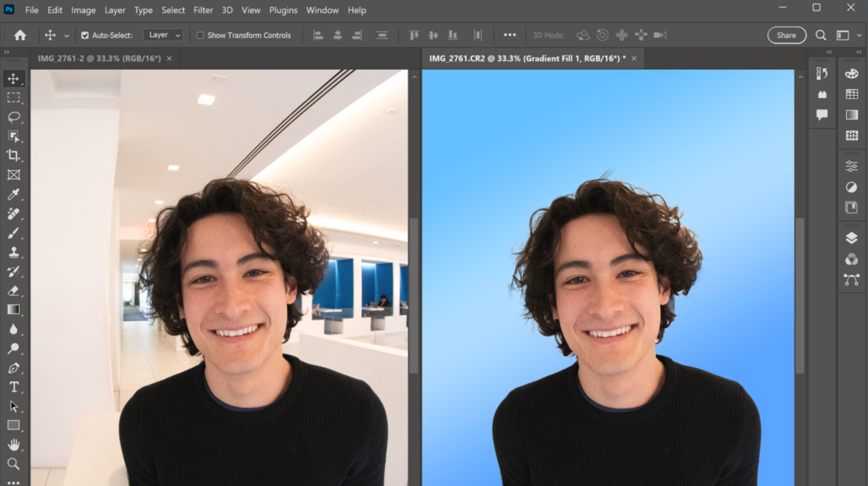The height and width of the screenshot is (486, 868).
Task: Click the Share button
Action: 786,35
